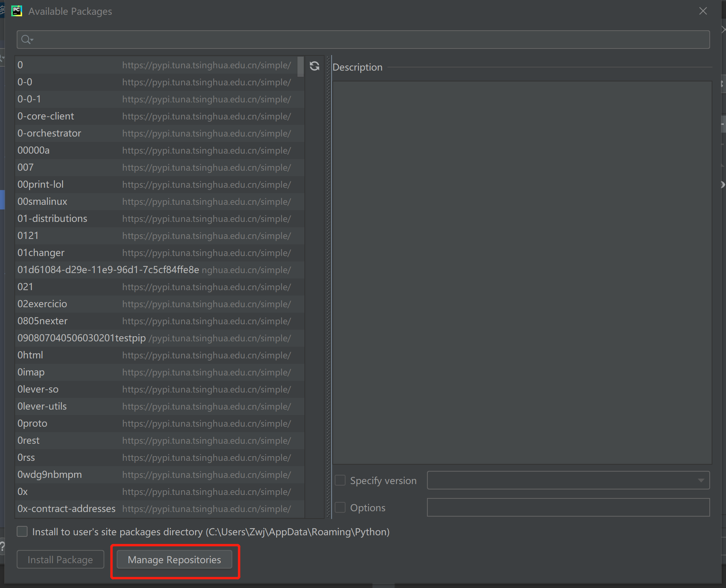Pick the 0html package
726x588 pixels.
[x=160, y=355]
